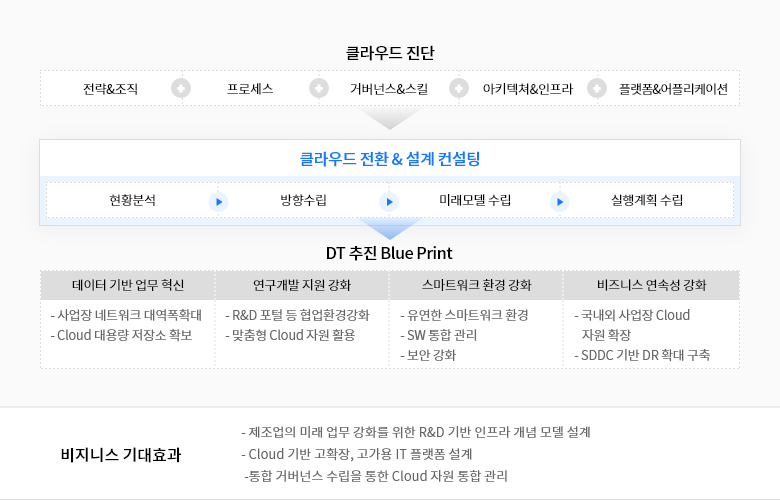Click the blue down arrow above DT 추진 Blue Print
The width and height of the screenshot is (780, 500).
click(x=390, y=229)
